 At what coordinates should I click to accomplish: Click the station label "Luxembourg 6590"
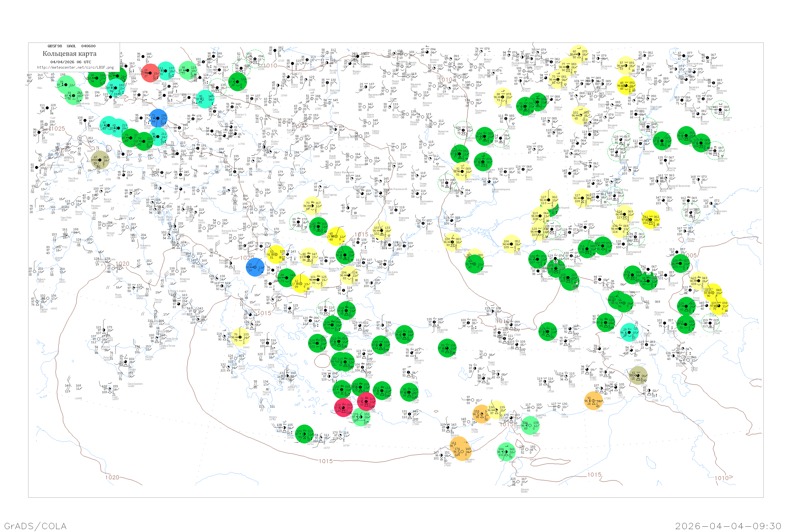coord(83,105)
